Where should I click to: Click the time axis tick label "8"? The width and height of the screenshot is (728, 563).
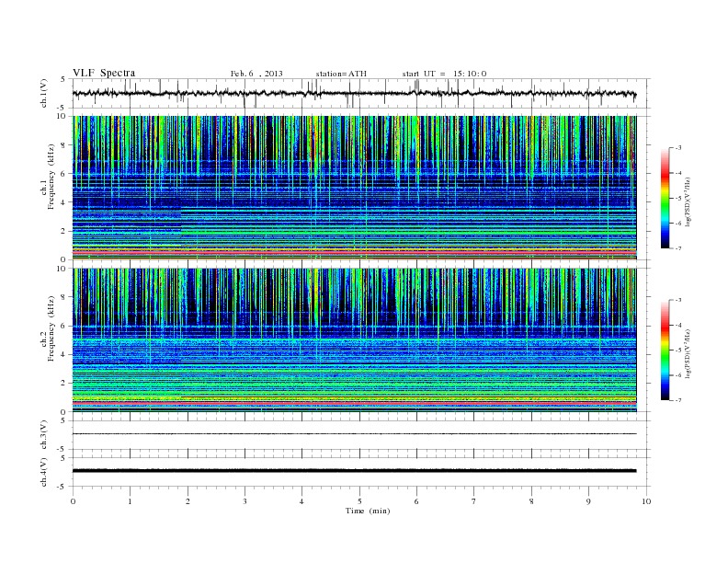coord(531,501)
